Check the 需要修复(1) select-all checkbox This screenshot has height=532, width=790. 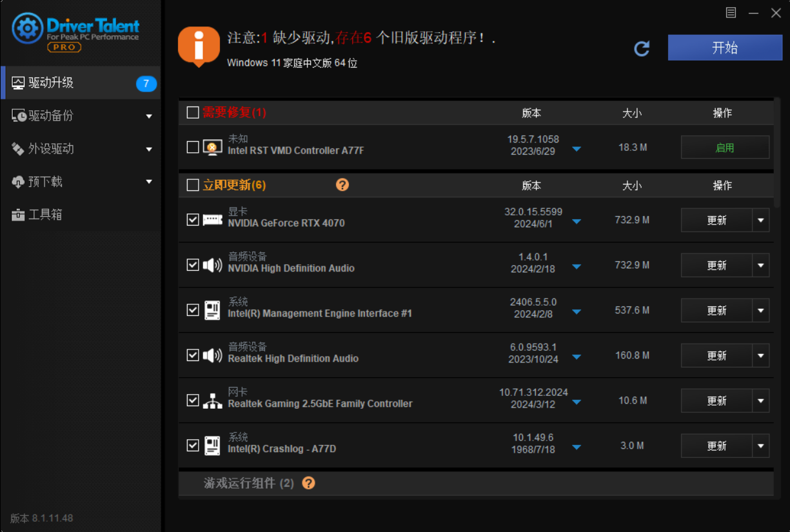(x=192, y=113)
